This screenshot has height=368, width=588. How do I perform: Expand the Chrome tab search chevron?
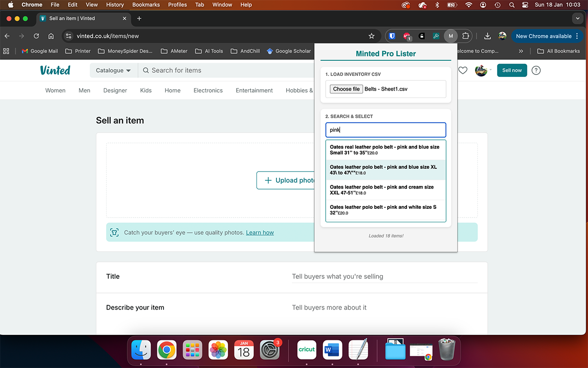578,18
